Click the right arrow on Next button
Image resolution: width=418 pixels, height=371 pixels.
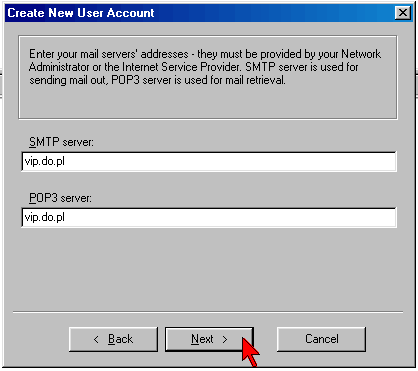point(225,339)
